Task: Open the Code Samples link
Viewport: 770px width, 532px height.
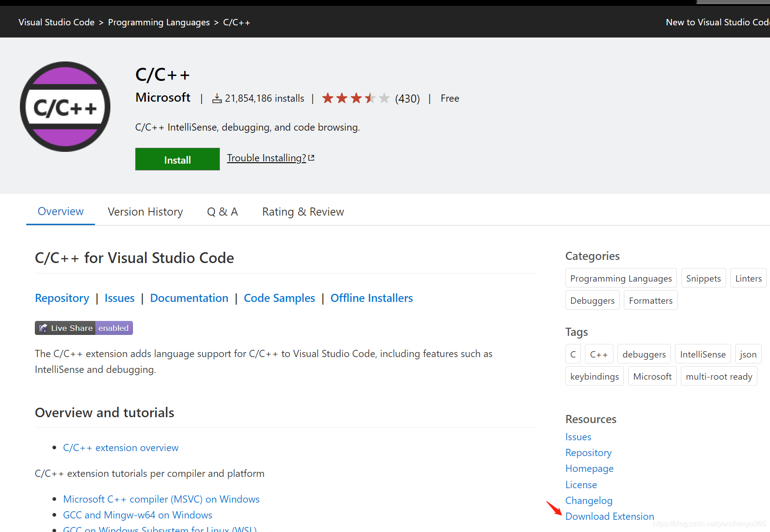Action: (x=279, y=298)
